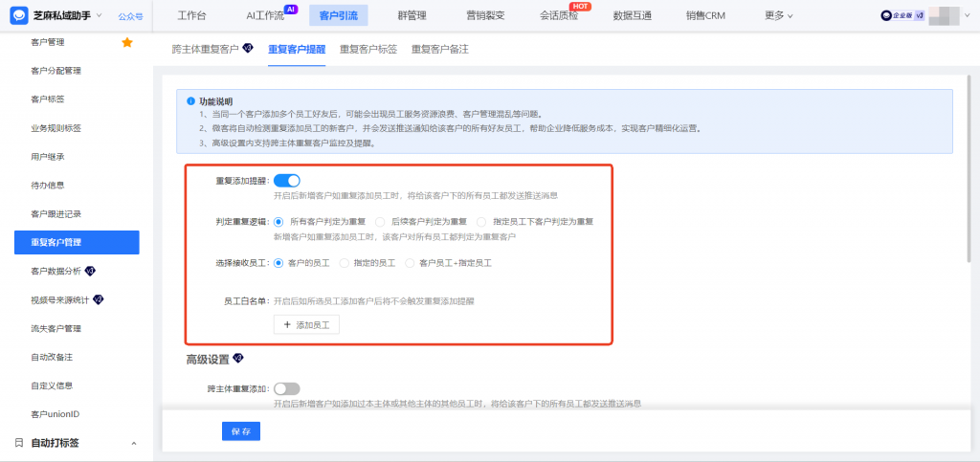The width and height of the screenshot is (980, 462).
Task: Open the AI工作流 top menu
Action: (265, 15)
